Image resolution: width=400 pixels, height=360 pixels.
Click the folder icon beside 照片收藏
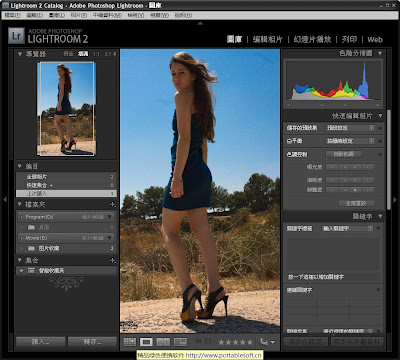click(x=31, y=248)
